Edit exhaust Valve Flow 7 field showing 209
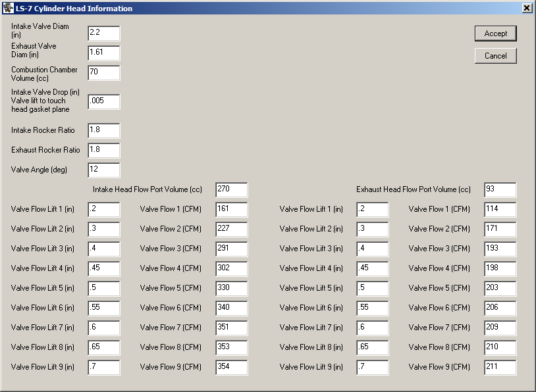 coord(500,328)
